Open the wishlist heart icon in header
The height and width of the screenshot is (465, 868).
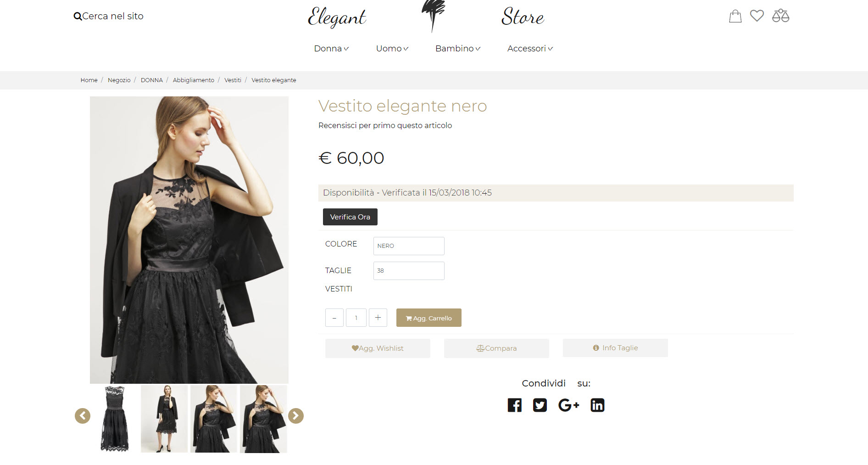pyautogui.click(x=757, y=16)
